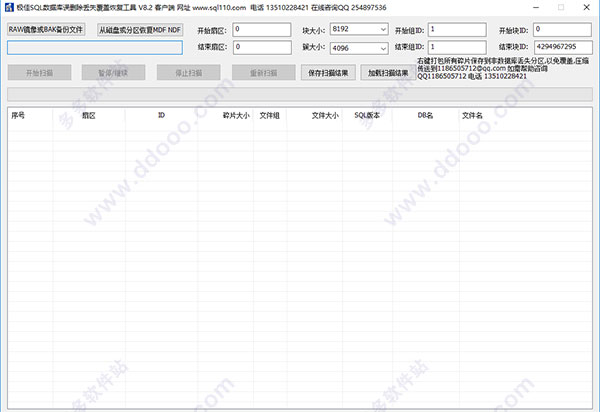Maximize the window
The image size is (600, 412).
click(561, 7)
